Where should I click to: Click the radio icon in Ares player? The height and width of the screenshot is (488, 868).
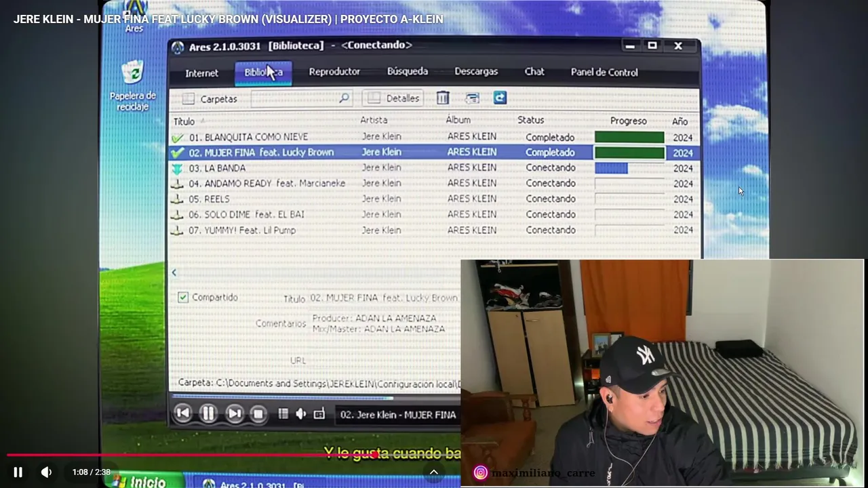(x=319, y=414)
